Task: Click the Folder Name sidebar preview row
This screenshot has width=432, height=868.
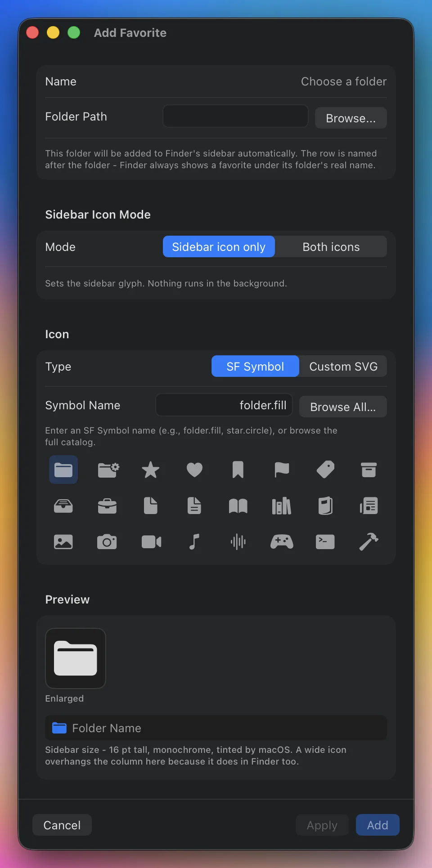Action: (216, 728)
